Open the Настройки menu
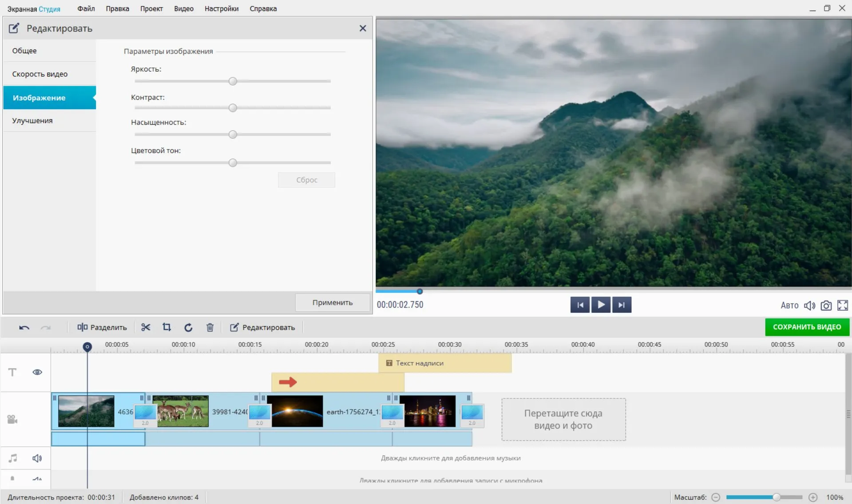852x504 pixels. click(221, 8)
